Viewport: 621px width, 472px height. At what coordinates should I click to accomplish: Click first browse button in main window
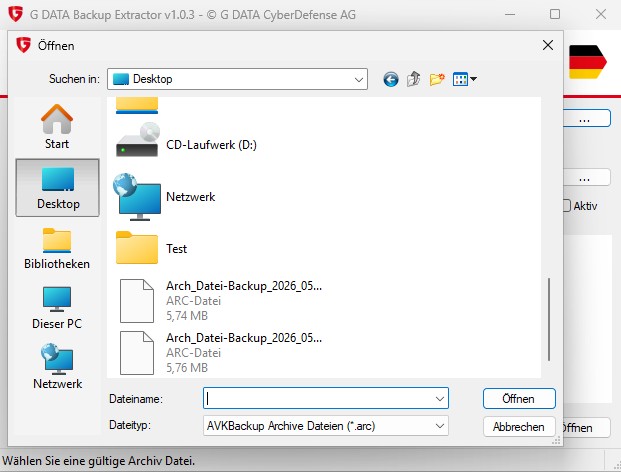tap(586, 118)
